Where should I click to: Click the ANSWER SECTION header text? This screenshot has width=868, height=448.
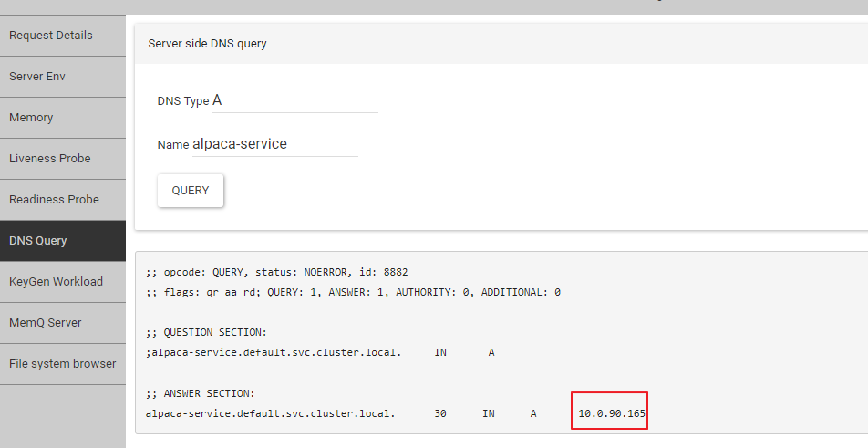[200, 393]
